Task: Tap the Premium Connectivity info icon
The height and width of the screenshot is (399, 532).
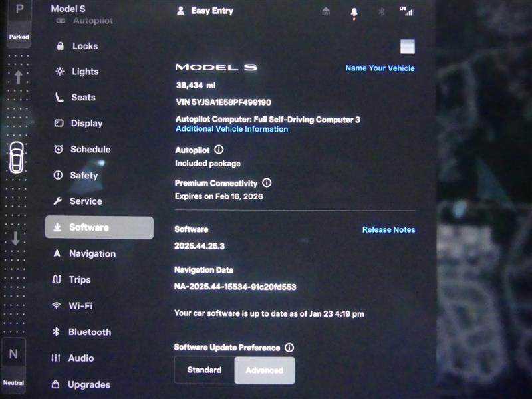Action: (x=267, y=183)
